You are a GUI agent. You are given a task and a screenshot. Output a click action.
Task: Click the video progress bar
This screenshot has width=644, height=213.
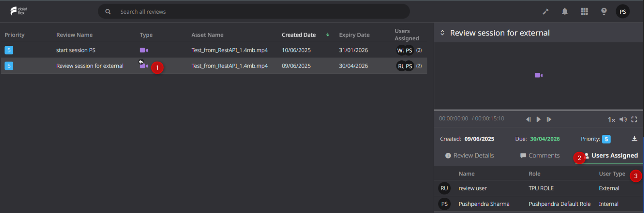[539, 110]
